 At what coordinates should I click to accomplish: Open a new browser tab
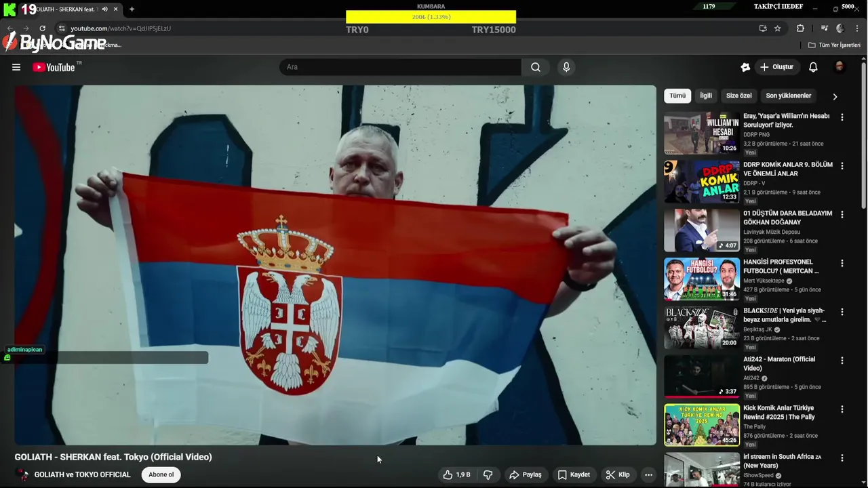[x=132, y=9]
